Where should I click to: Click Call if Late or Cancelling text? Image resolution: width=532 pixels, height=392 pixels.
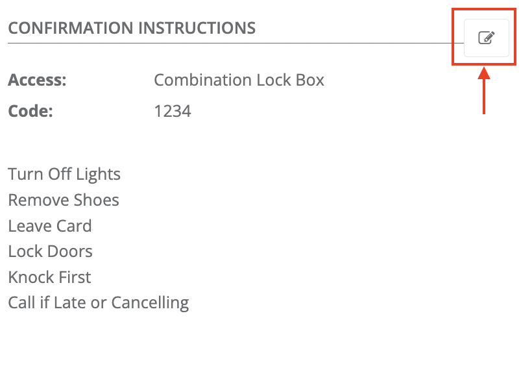(x=99, y=303)
